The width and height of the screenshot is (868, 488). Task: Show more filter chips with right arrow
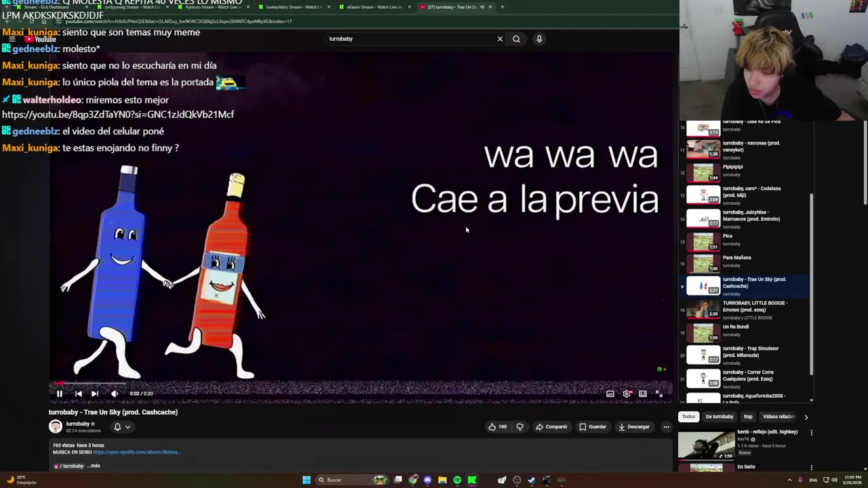point(806,418)
